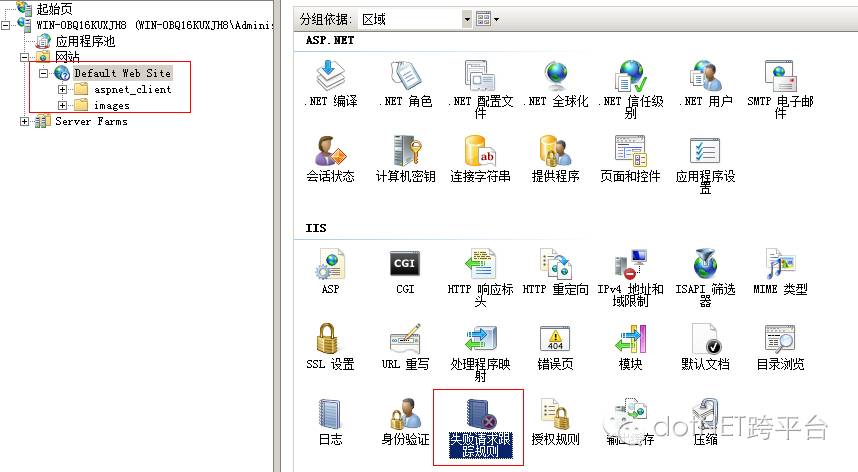Viewport: 858px width, 472px height.
Task: Select Default Web Site in the tree
Action: click(123, 73)
